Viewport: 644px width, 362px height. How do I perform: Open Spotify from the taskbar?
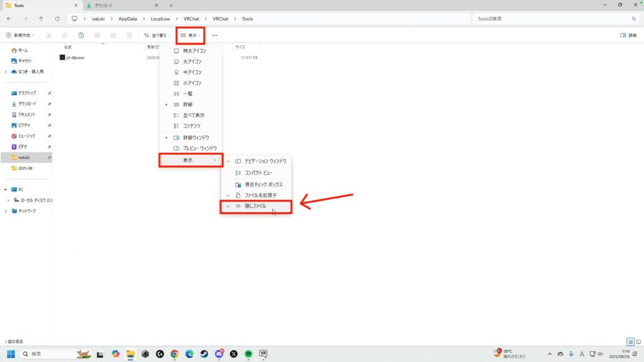[248, 354]
